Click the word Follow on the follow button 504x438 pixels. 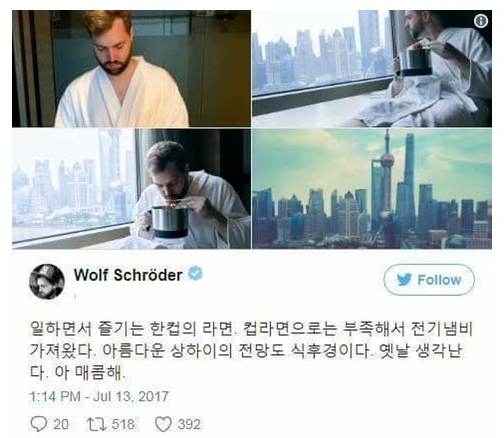point(439,280)
